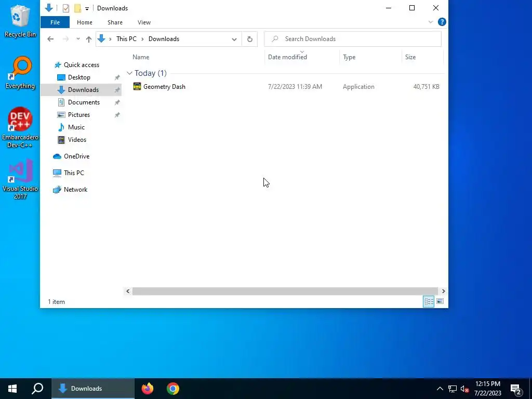532x399 pixels.
Task: Click Downloads in address breadcrumb
Action: click(x=164, y=39)
